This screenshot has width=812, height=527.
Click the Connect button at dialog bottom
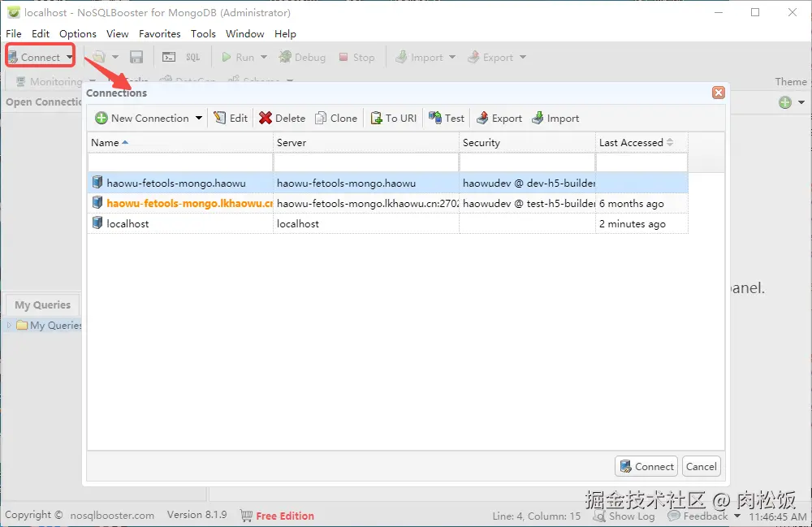coord(647,466)
